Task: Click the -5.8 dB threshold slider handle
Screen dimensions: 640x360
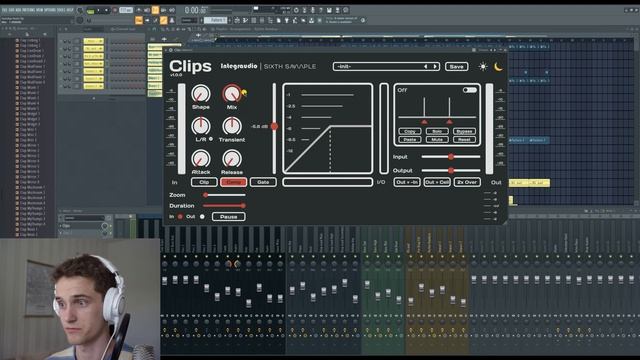Action: pyautogui.click(x=274, y=127)
